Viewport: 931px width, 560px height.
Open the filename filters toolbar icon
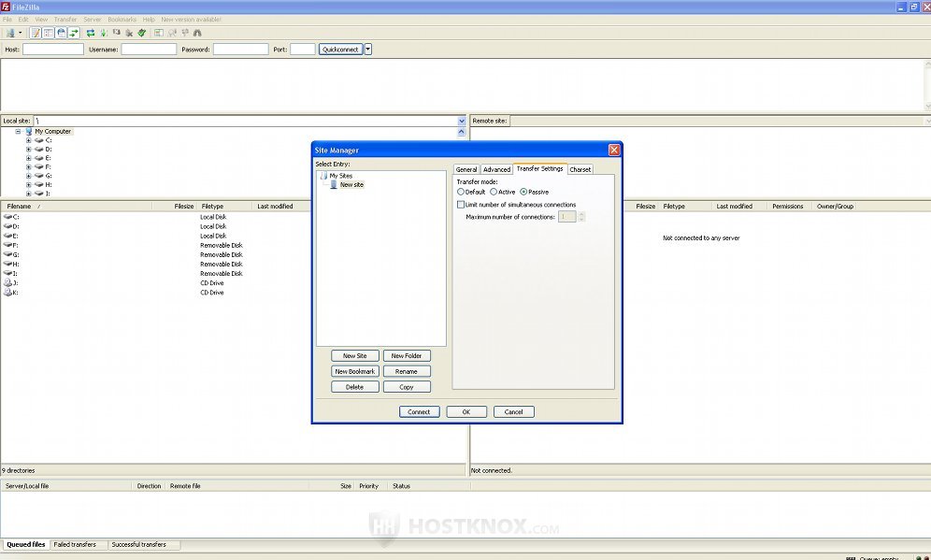pyautogui.click(x=159, y=34)
